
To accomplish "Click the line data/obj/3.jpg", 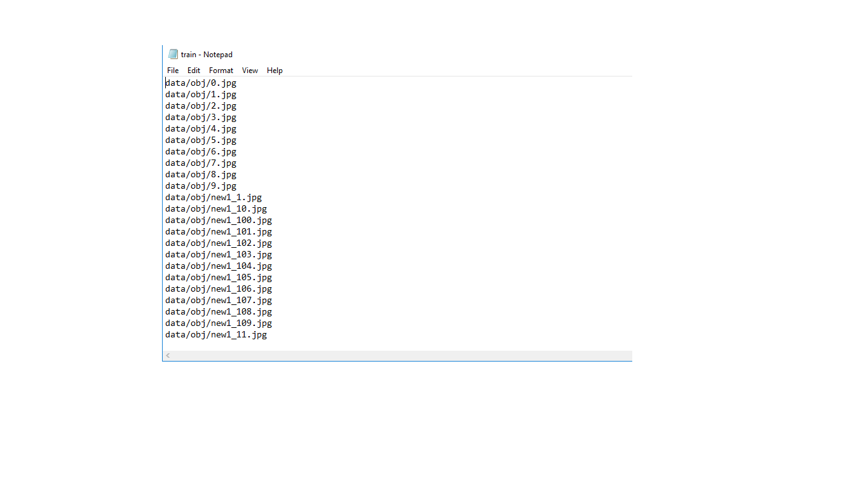I will tap(201, 118).
